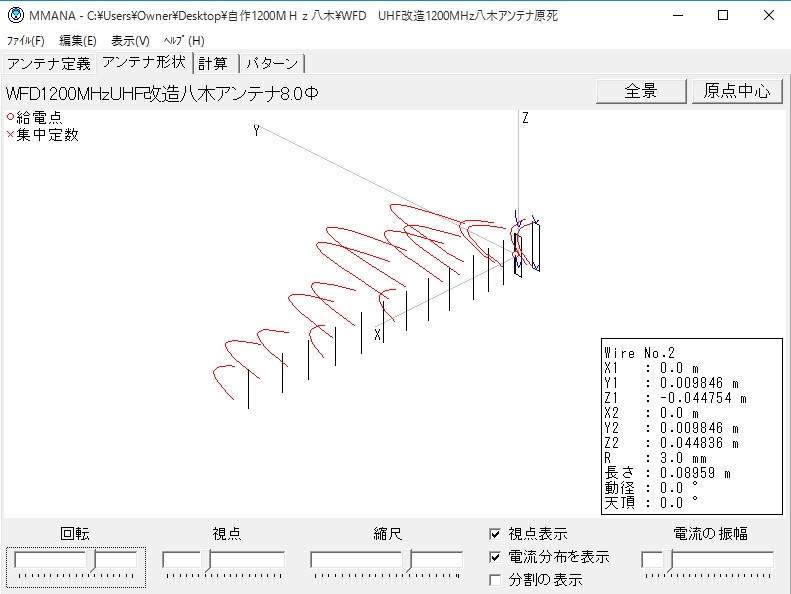Click the 全景 button
The image size is (791, 594).
pyautogui.click(x=641, y=91)
